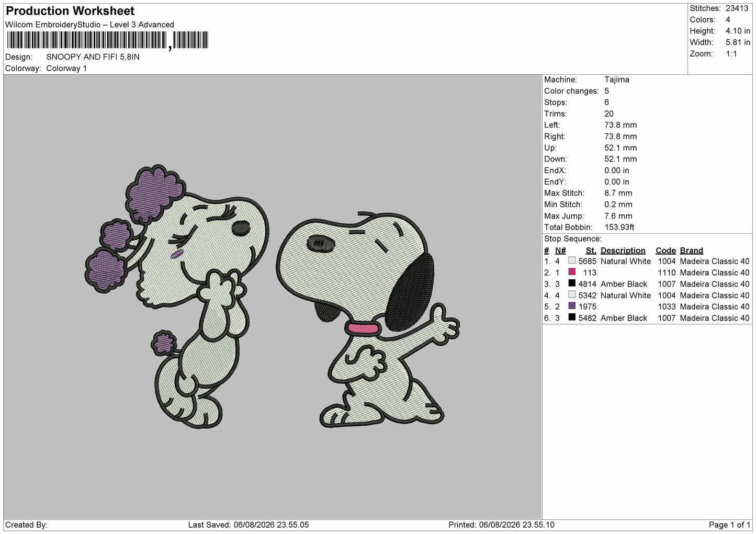Click the Production Worksheet title

70,11
